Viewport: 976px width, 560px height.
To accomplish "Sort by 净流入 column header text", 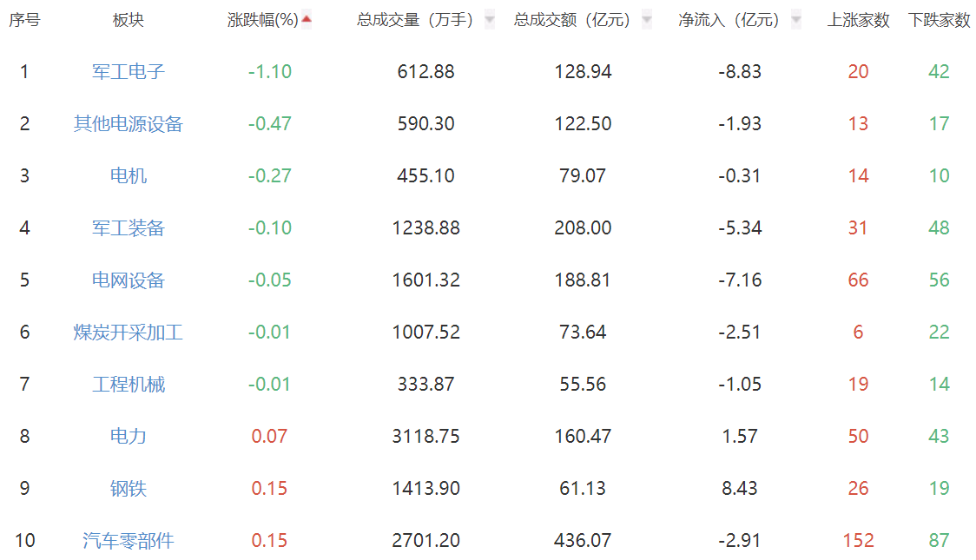I will 728,20.
